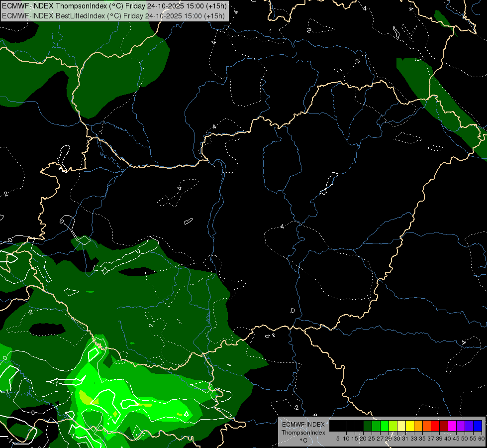Click legend tick value 30
This screenshot has height=448, width=487.
coord(397,439)
